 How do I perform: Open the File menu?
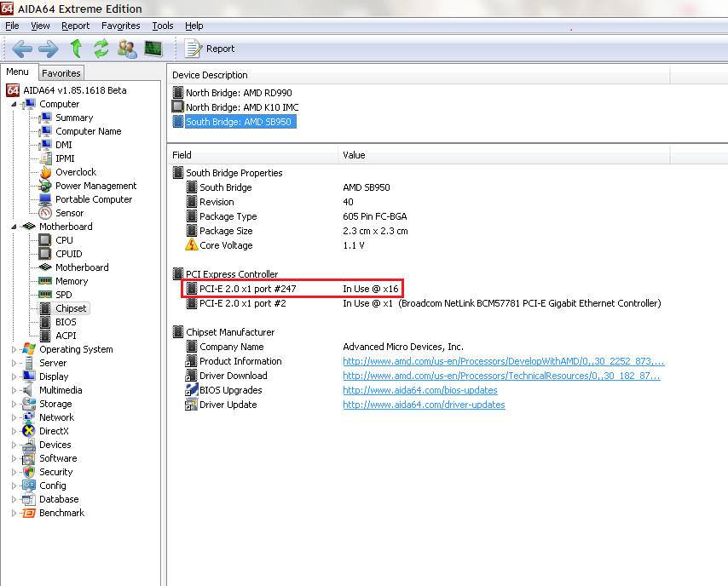12,26
